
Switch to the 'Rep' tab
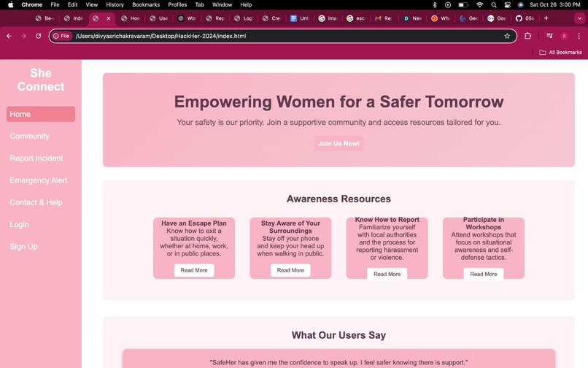click(x=215, y=18)
